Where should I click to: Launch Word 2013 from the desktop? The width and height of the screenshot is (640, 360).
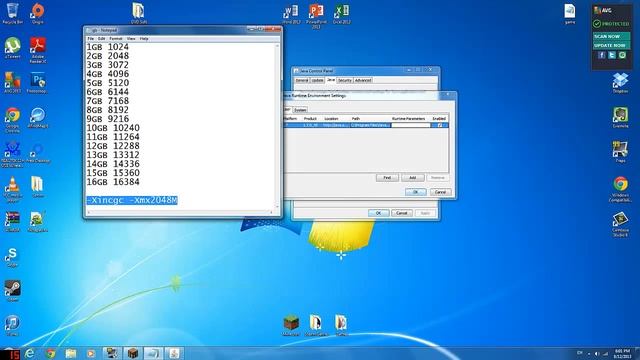click(x=291, y=14)
